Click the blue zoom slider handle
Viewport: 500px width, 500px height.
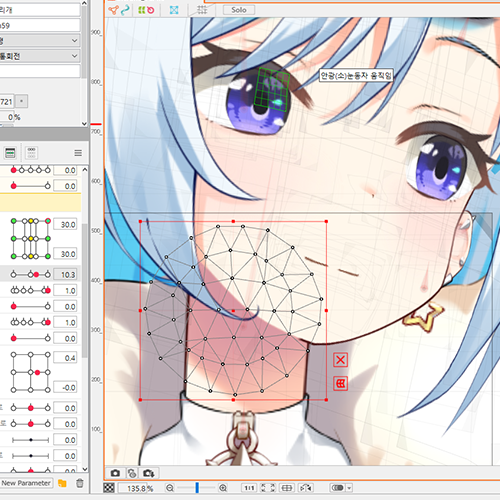197,488
